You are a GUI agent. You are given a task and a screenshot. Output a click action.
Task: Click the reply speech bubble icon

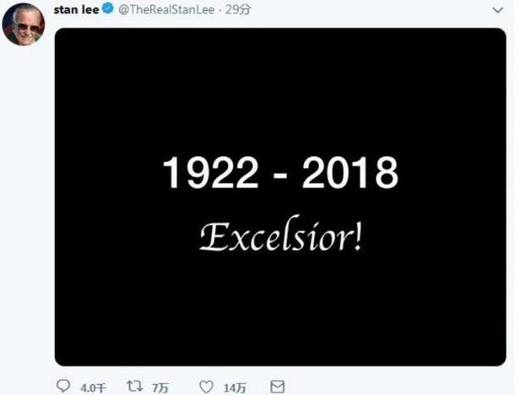pyautogui.click(x=63, y=387)
